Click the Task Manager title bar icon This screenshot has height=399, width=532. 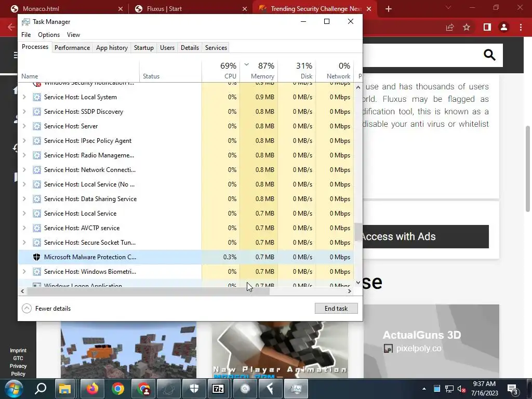click(x=26, y=22)
